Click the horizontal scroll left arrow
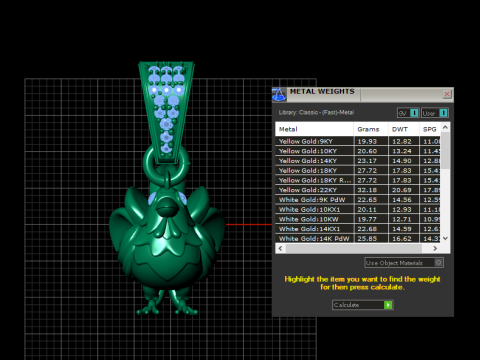This screenshot has width=480, height=360. 280,248
